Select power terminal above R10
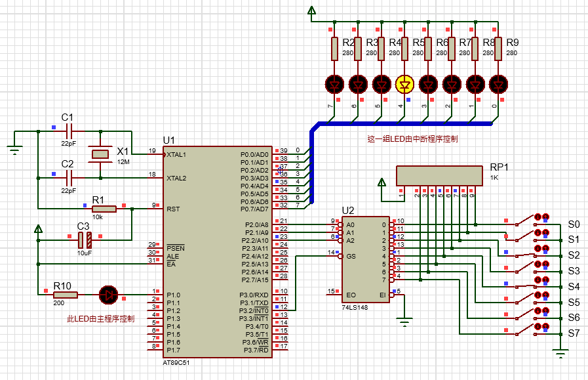This screenshot has width=588, height=380. point(38,228)
